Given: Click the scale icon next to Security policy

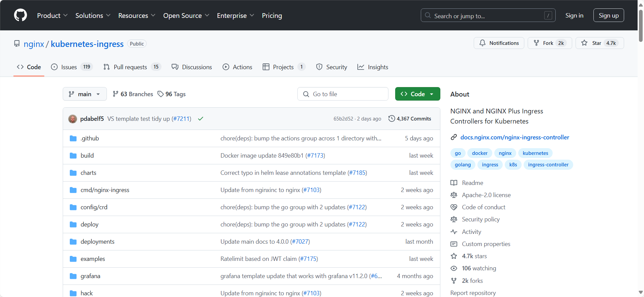Looking at the screenshot, I should (454, 219).
